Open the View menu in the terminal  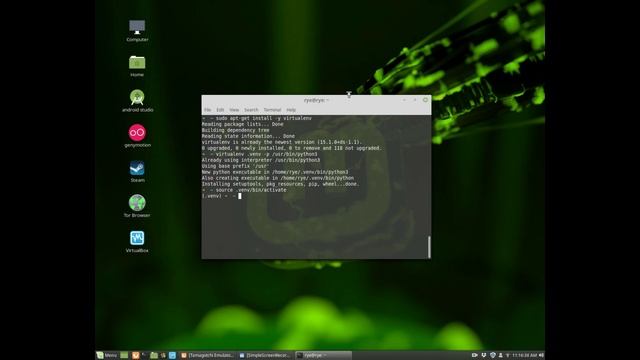tap(234, 110)
